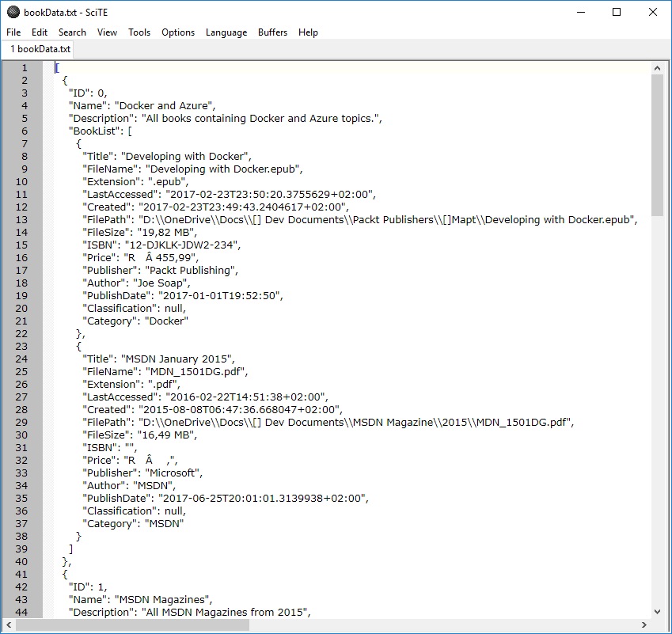The height and width of the screenshot is (634, 672).
Task: Open the Tools menu
Action: [139, 32]
